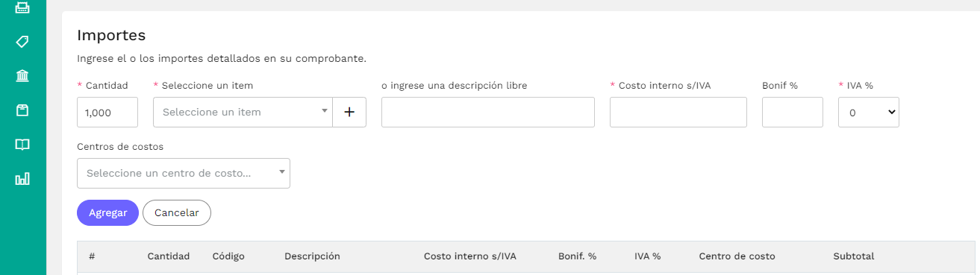Focus the Cantidad input field
The image size is (980, 275).
tap(107, 112)
